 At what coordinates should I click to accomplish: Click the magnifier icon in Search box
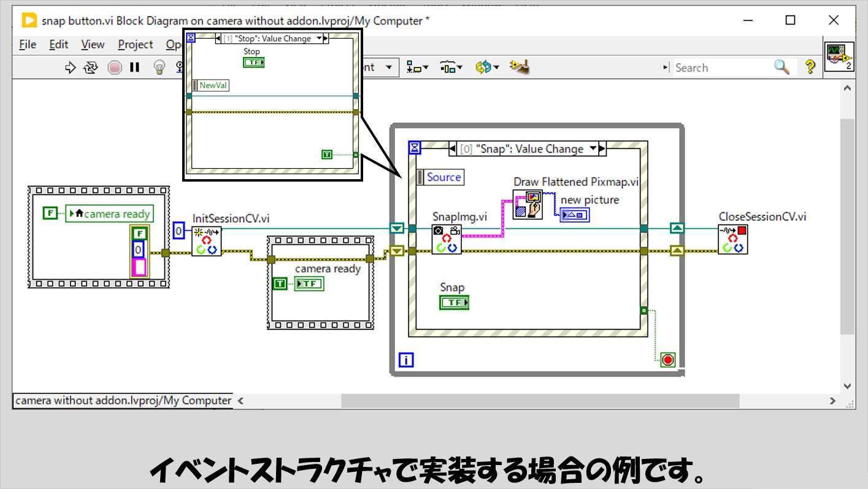click(x=782, y=67)
